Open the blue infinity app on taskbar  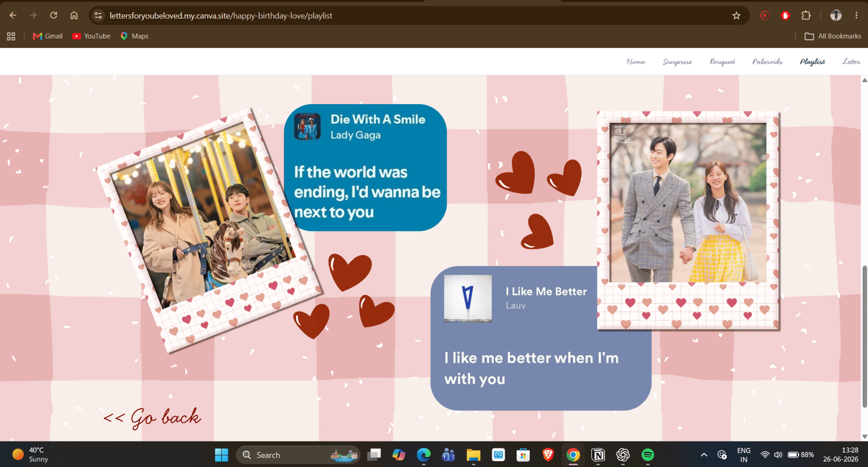tap(498, 455)
